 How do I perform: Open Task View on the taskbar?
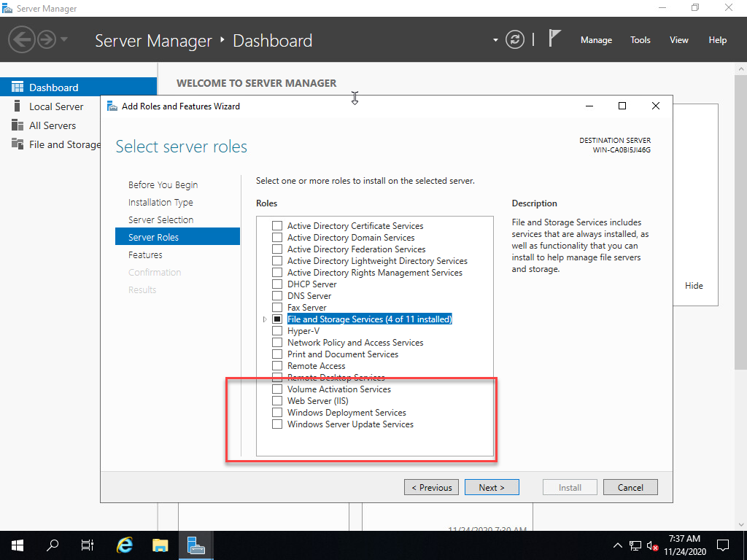(88, 545)
